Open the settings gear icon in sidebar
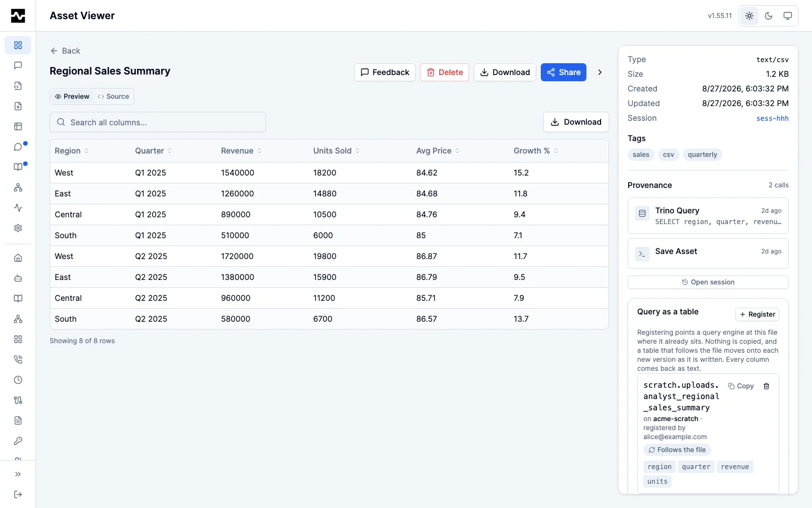 coord(18,228)
